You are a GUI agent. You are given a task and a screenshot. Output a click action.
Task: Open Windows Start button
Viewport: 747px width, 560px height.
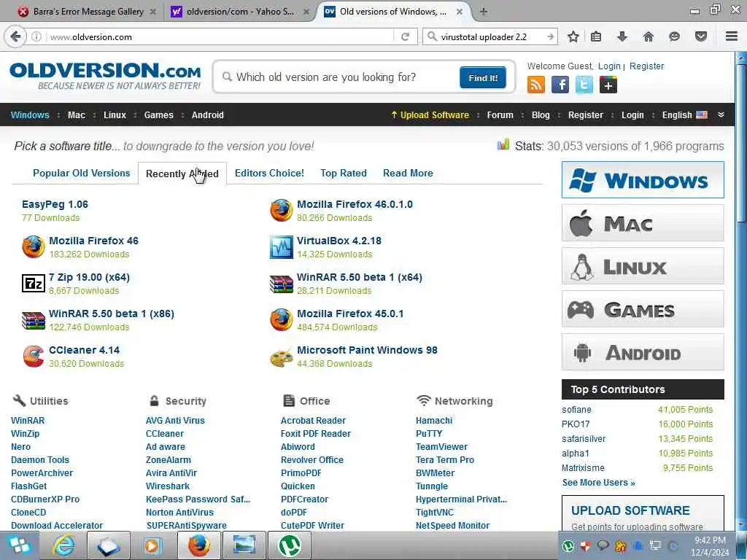tap(18, 545)
